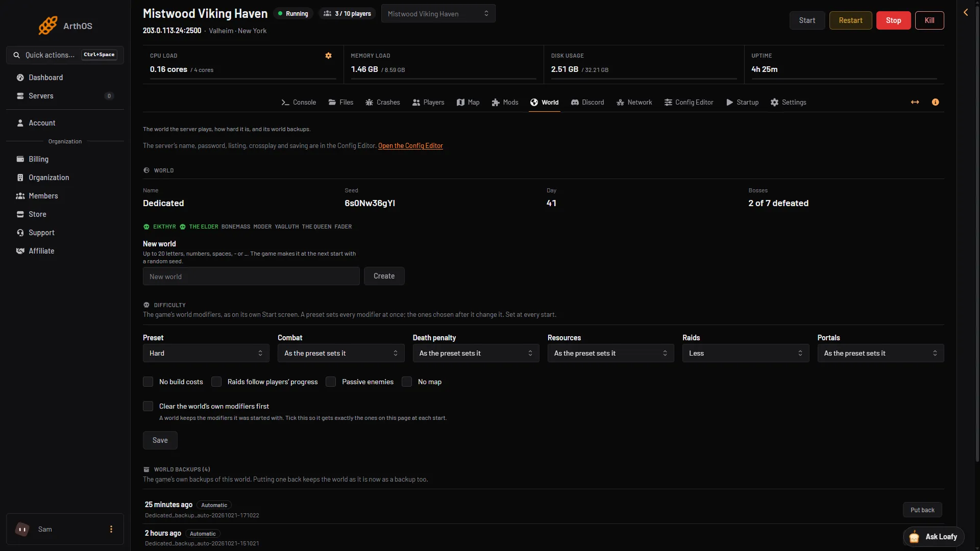The height and width of the screenshot is (551, 980).
Task: Open the Death penalty dropdown
Action: click(x=476, y=353)
